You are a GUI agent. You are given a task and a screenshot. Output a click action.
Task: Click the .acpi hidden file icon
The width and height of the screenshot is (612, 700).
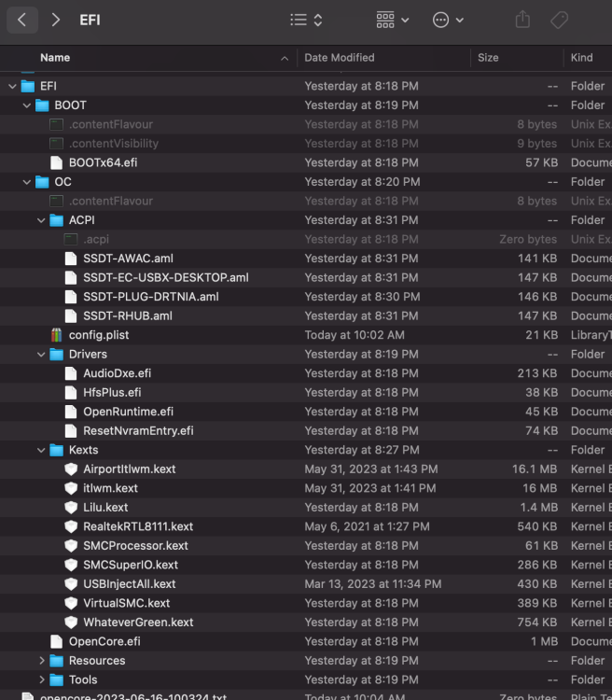pos(71,239)
